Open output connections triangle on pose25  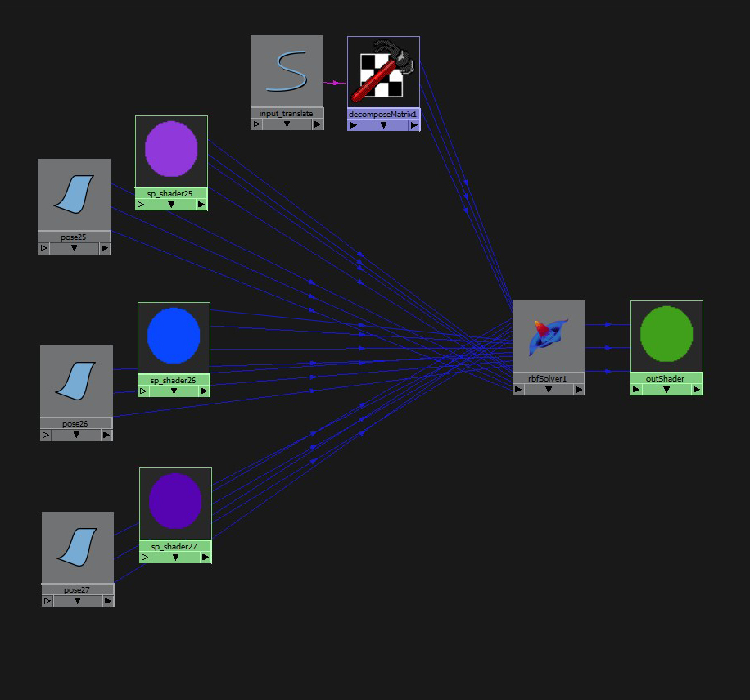click(105, 248)
